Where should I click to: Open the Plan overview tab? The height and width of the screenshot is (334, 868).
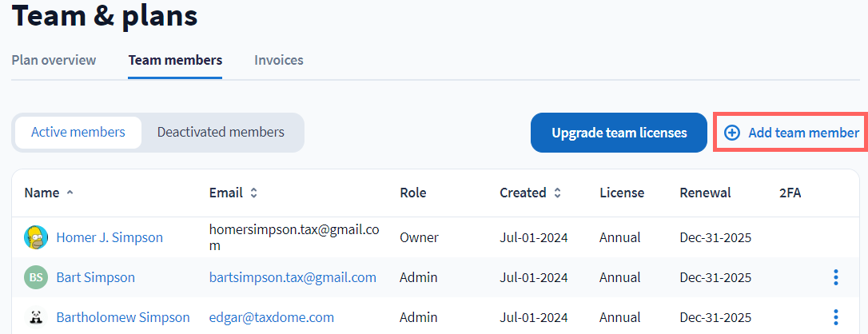[54, 60]
